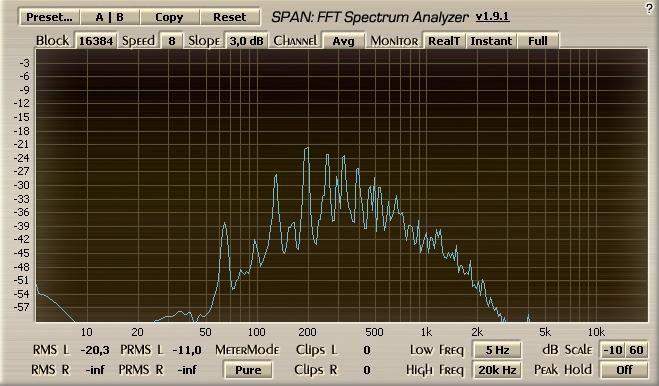Enable RealT monitor mode
Screen dimensions: 659x386
[x=444, y=41]
